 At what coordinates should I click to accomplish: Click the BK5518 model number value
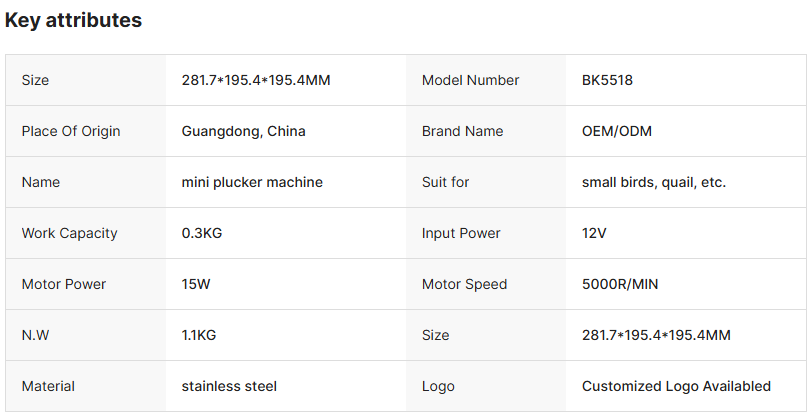pos(607,80)
